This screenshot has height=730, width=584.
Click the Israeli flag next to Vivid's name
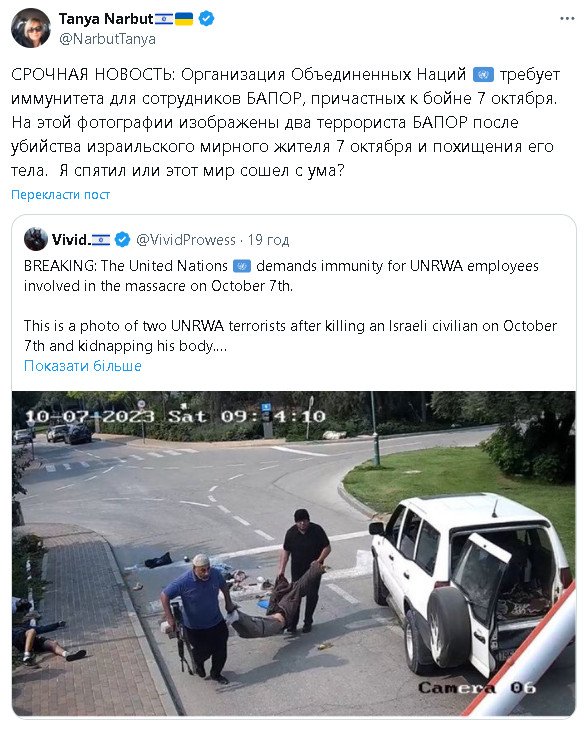[x=101, y=240]
